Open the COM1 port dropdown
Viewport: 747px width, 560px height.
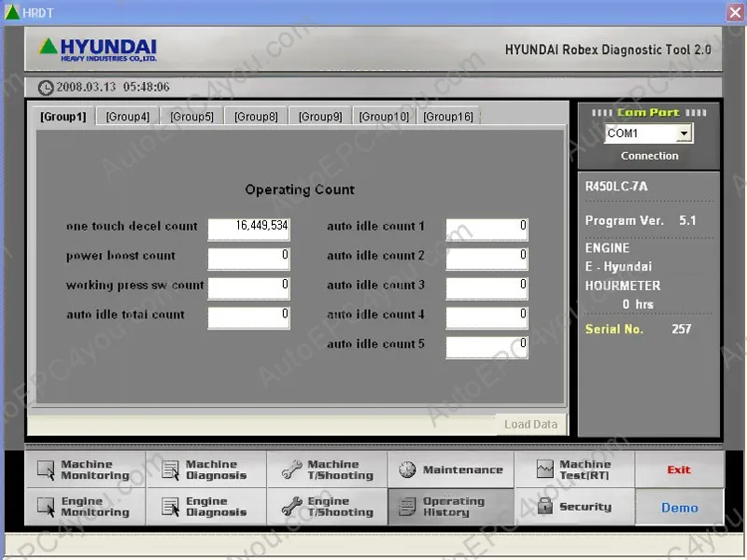(x=683, y=133)
